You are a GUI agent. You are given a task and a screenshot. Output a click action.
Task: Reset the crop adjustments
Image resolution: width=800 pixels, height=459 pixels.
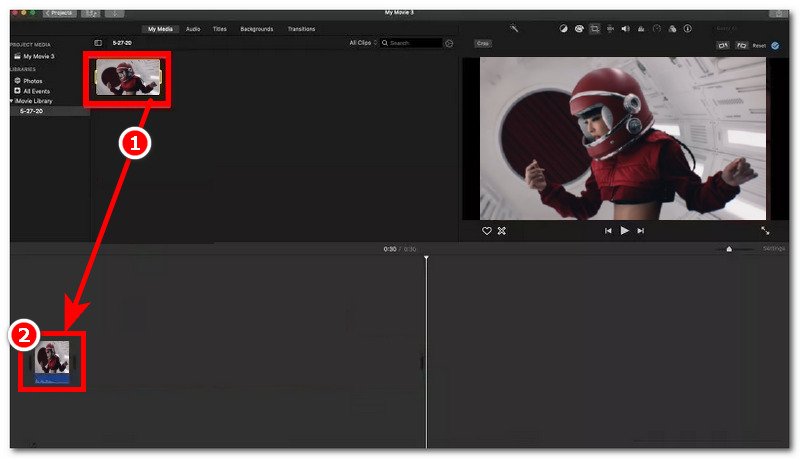click(x=759, y=45)
